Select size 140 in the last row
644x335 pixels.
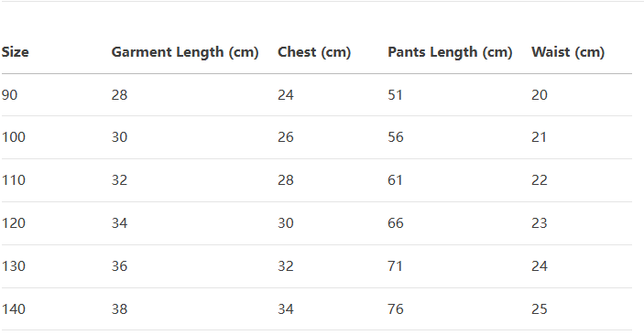pos(14,309)
